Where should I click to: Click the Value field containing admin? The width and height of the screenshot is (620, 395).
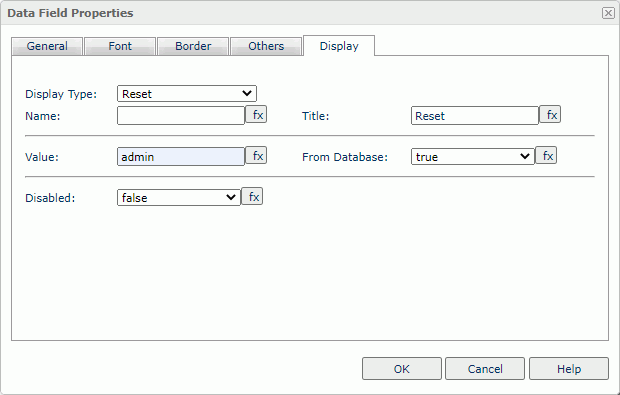point(181,157)
